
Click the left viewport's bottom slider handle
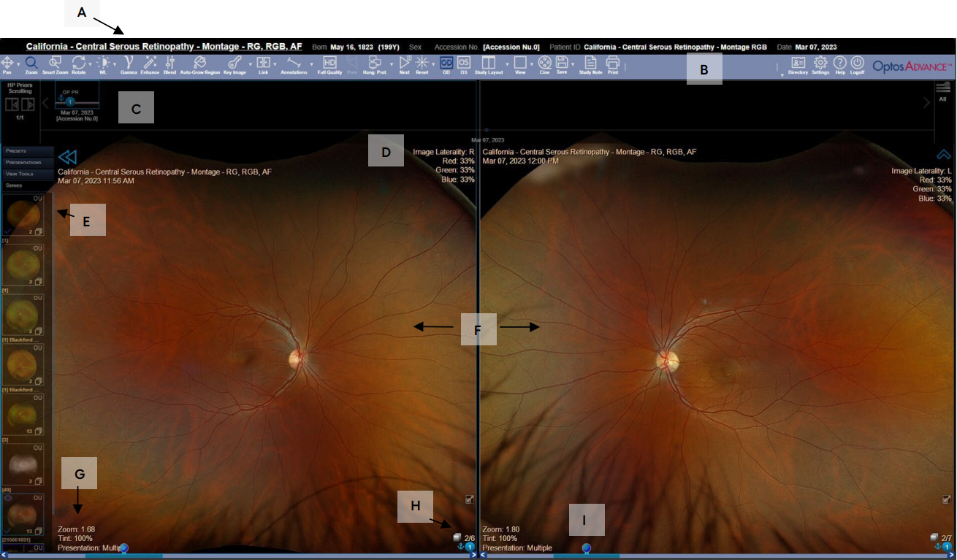click(124, 548)
